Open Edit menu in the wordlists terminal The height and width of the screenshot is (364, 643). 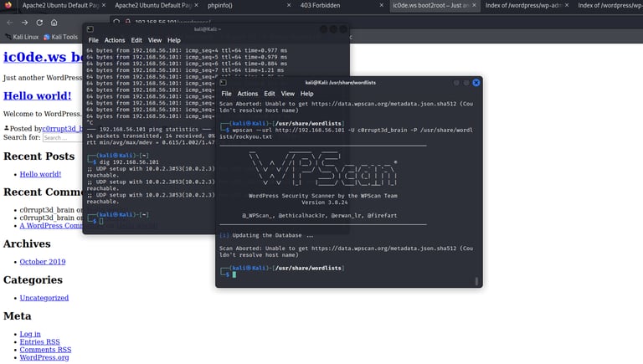click(x=269, y=94)
